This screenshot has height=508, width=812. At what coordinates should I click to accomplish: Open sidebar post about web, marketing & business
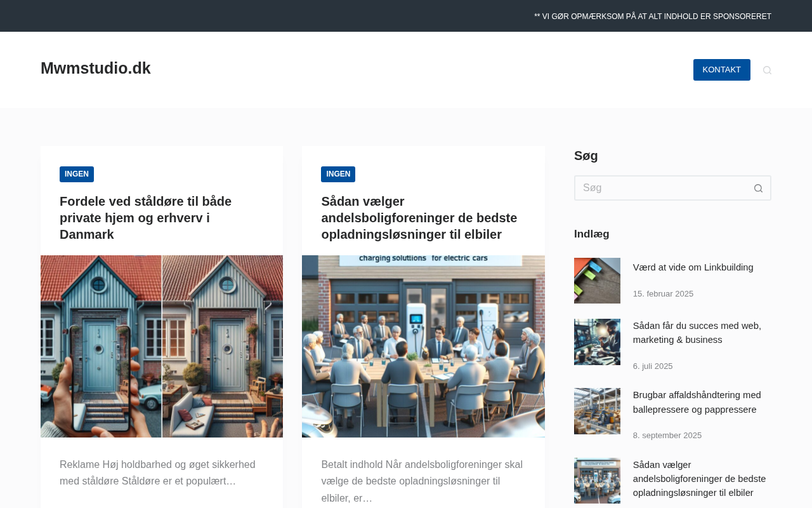697,333
